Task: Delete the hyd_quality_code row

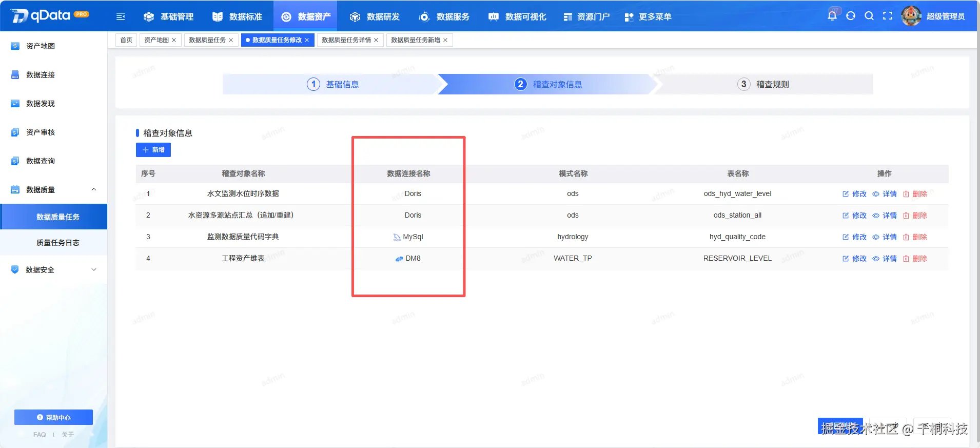Action: tap(915, 237)
